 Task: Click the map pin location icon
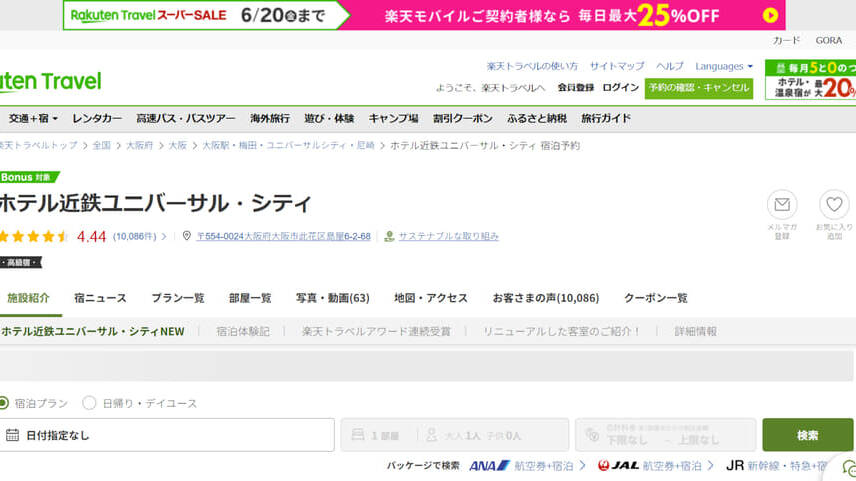click(187, 236)
